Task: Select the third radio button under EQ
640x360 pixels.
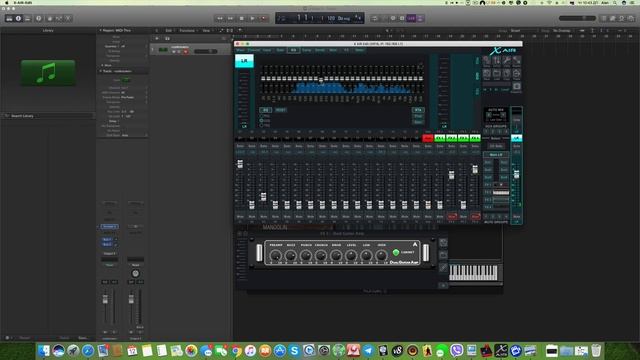Action: point(262,125)
